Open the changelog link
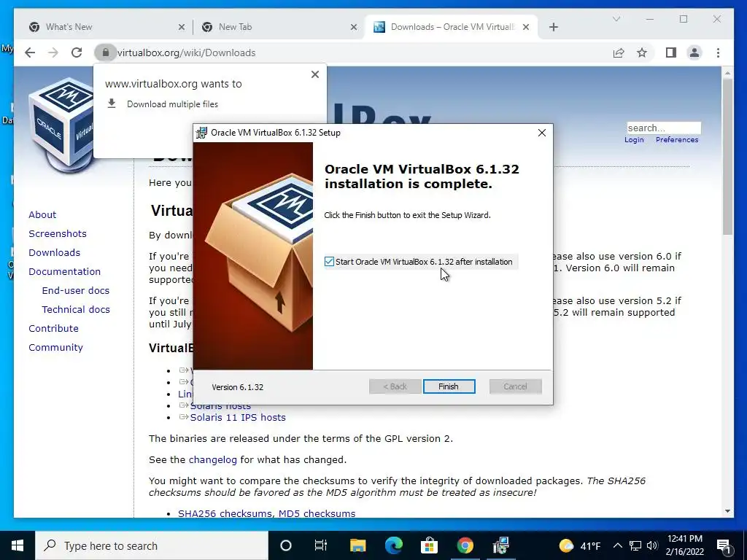 pos(213,460)
